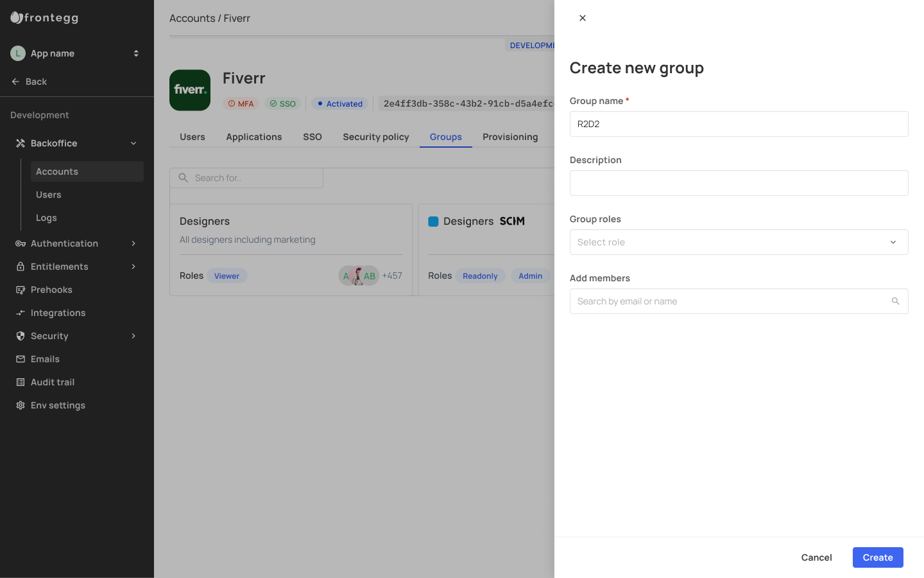Viewport: 924px width, 578px height.
Task: Click the group member avatars stack
Action: tap(359, 276)
